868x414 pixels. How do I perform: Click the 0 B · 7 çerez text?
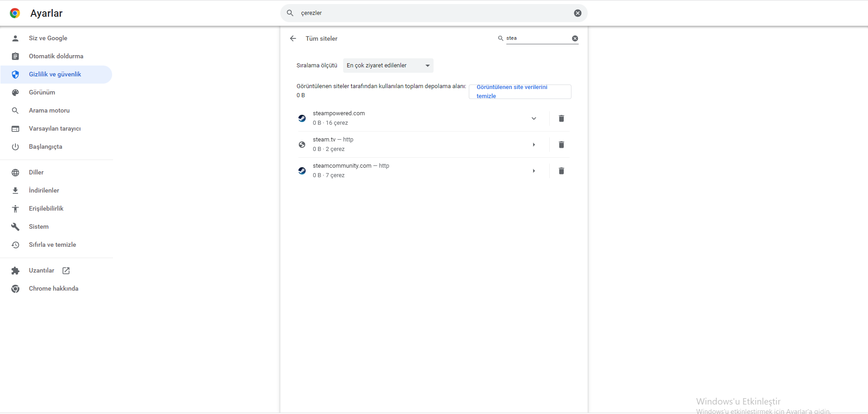[x=329, y=175]
